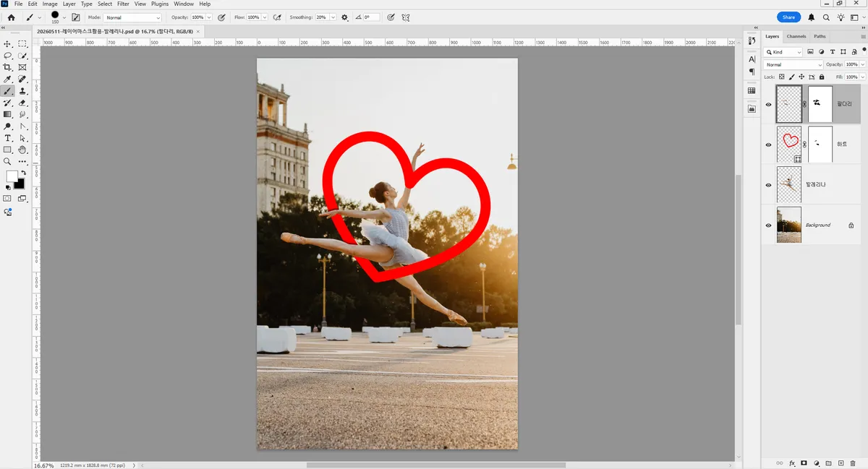Open the Paths tab
This screenshot has width=868, height=469.
click(820, 36)
